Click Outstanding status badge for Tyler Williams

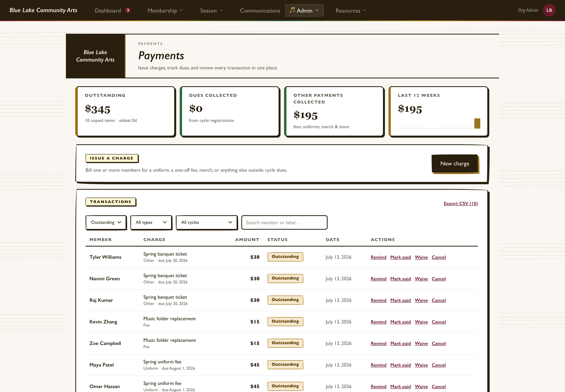285,257
